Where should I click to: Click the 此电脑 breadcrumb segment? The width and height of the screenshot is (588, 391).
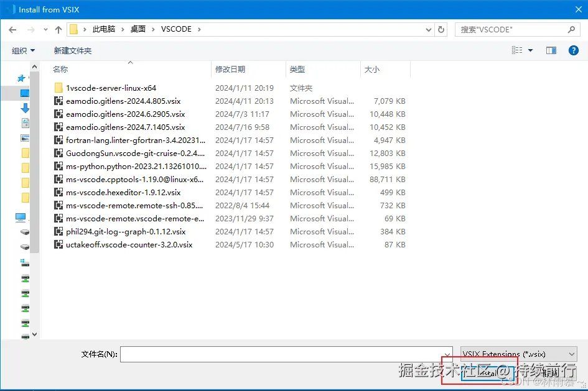(x=103, y=29)
